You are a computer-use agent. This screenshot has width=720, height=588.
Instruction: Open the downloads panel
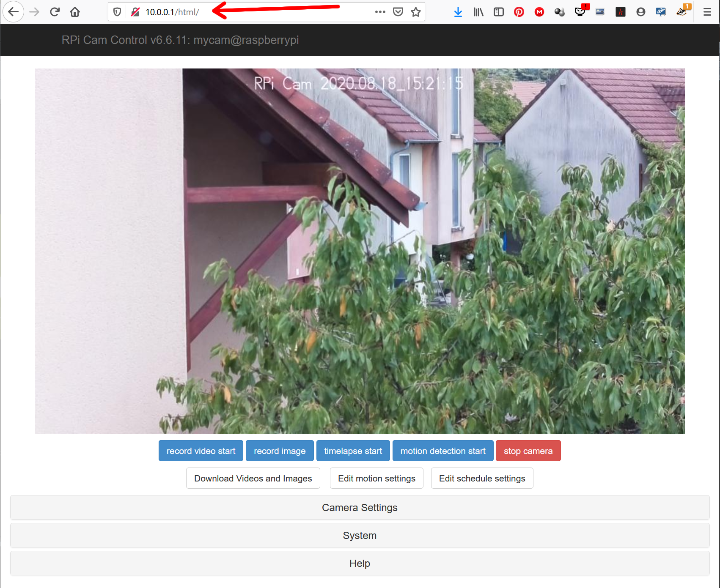pos(458,12)
